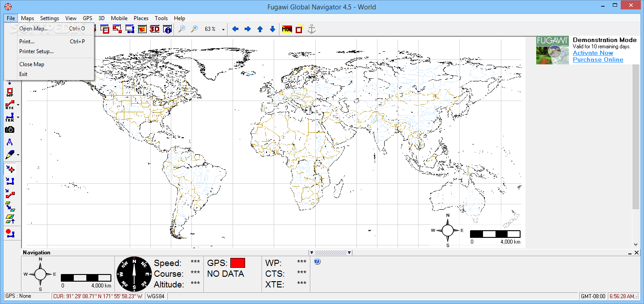Pan the map right with blue arrow
The width and height of the screenshot is (644, 304).
[247, 29]
